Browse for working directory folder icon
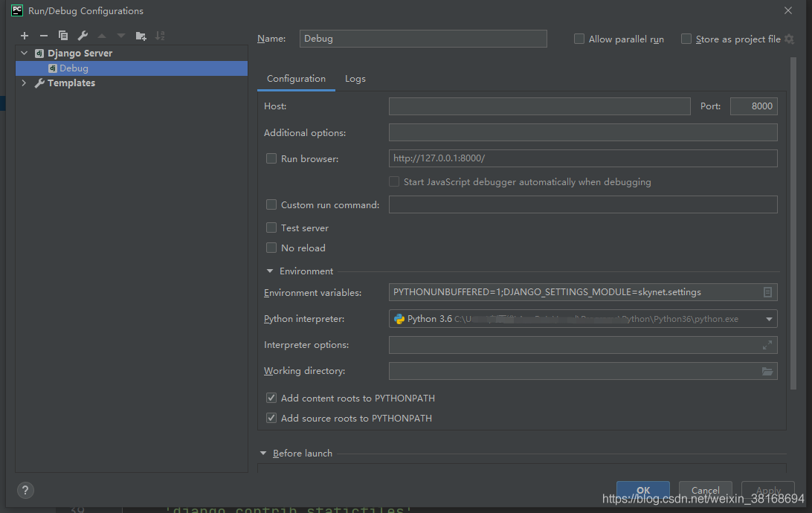 pyautogui.click(x=767, y=371)
